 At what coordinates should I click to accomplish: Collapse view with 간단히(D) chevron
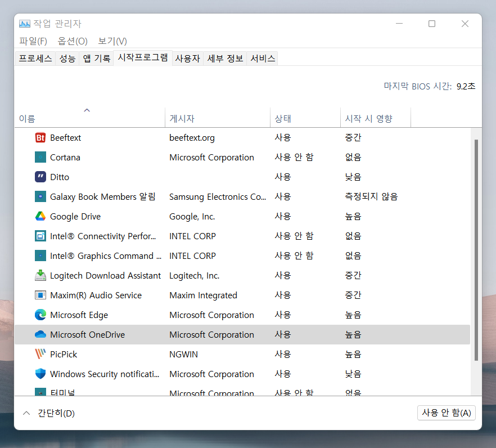pos(26,413)
